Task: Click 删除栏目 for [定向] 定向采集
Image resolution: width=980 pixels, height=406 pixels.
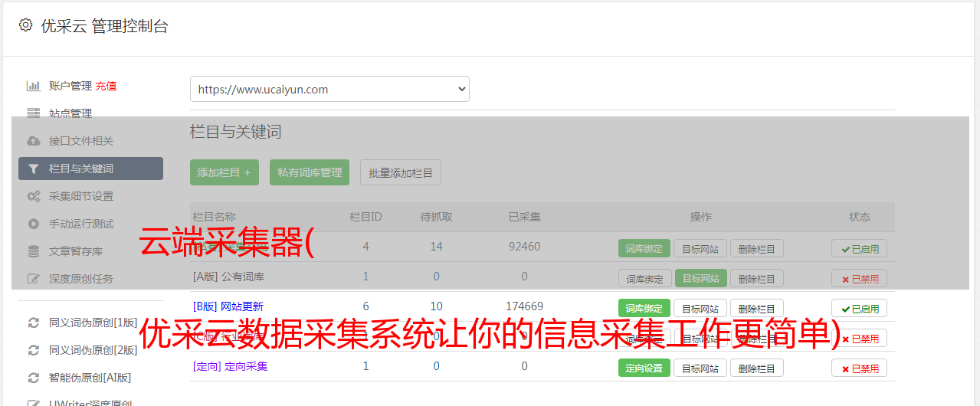Action: 756,368
